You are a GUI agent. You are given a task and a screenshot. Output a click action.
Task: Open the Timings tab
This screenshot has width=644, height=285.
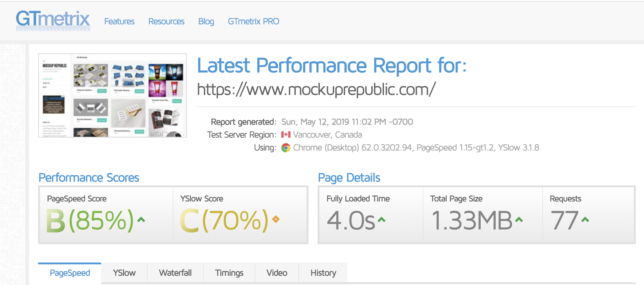[x=229, y=273]
